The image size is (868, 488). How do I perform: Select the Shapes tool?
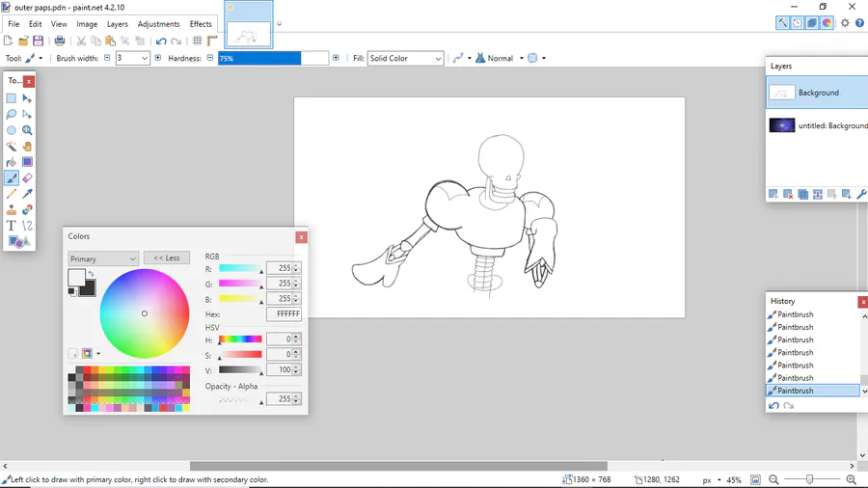(x=19, y=242)
